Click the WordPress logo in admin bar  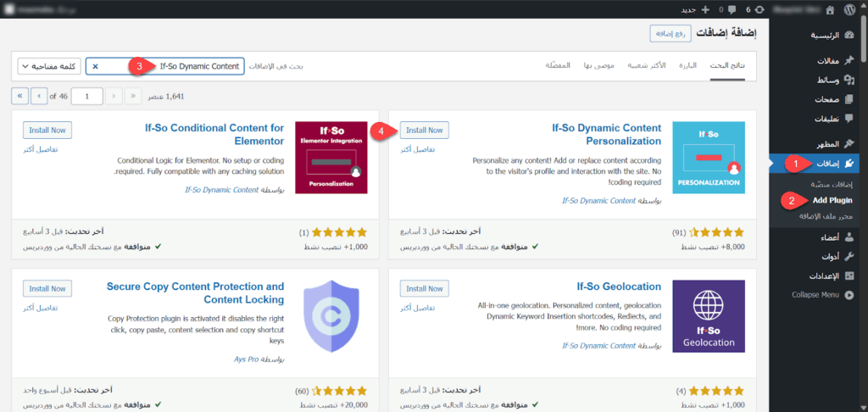click(x=850, y=9)
